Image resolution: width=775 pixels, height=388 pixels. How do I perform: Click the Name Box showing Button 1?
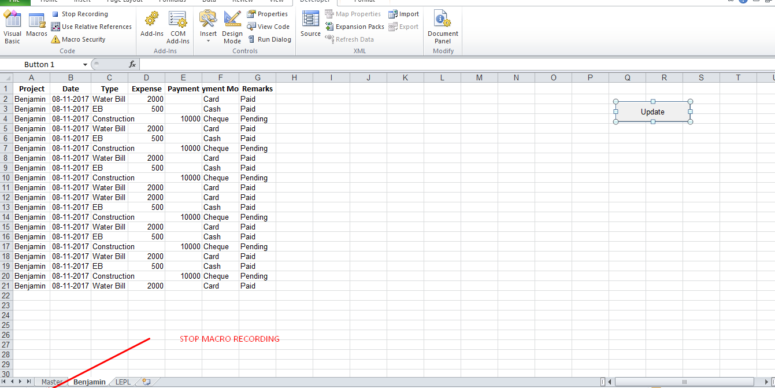click(41, 65)
